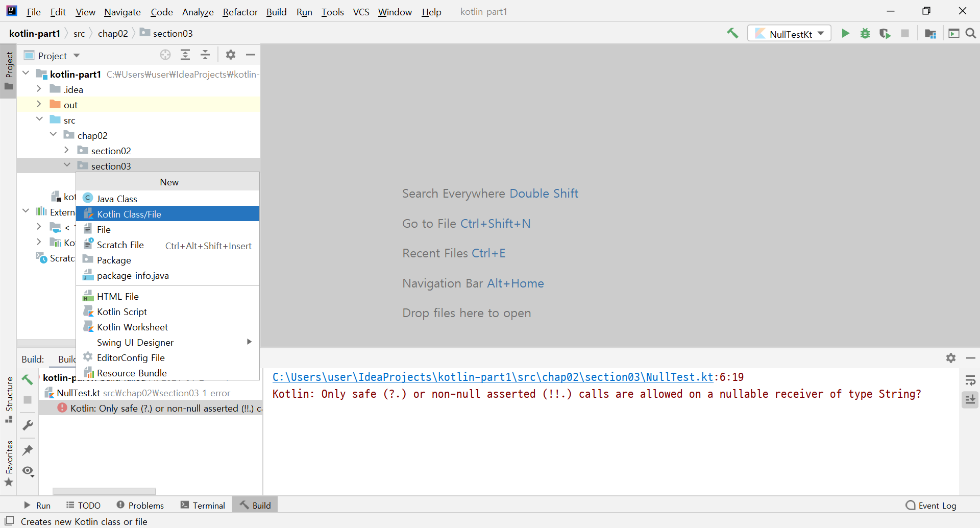Choose Kotlin Worksheet in New menu

pos(167,327)
